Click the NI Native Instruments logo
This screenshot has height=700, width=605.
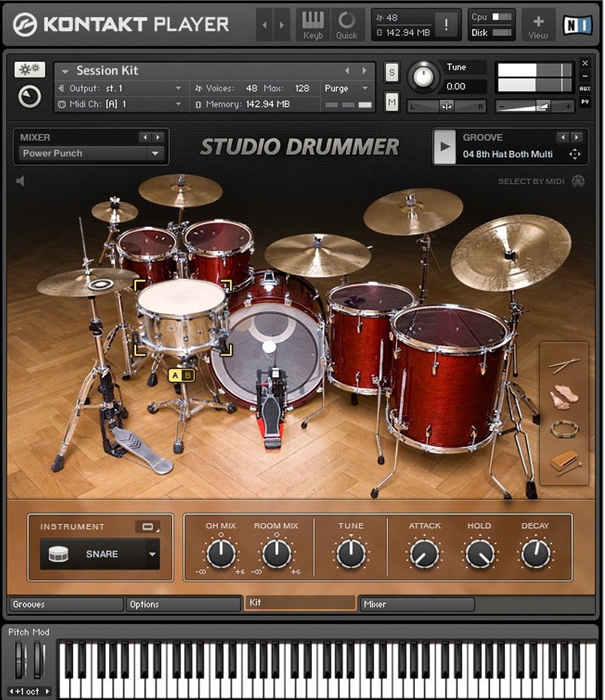[577, 25]
